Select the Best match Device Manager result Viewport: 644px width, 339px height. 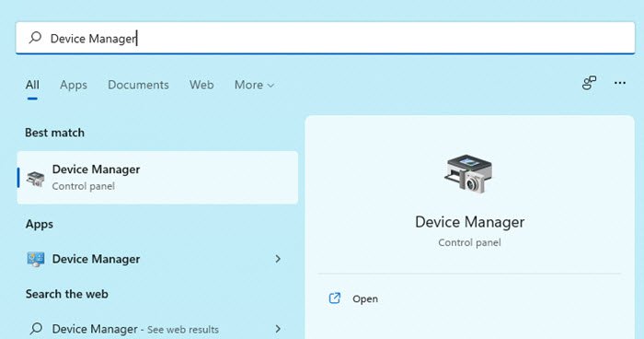click(x=157, y=177)
